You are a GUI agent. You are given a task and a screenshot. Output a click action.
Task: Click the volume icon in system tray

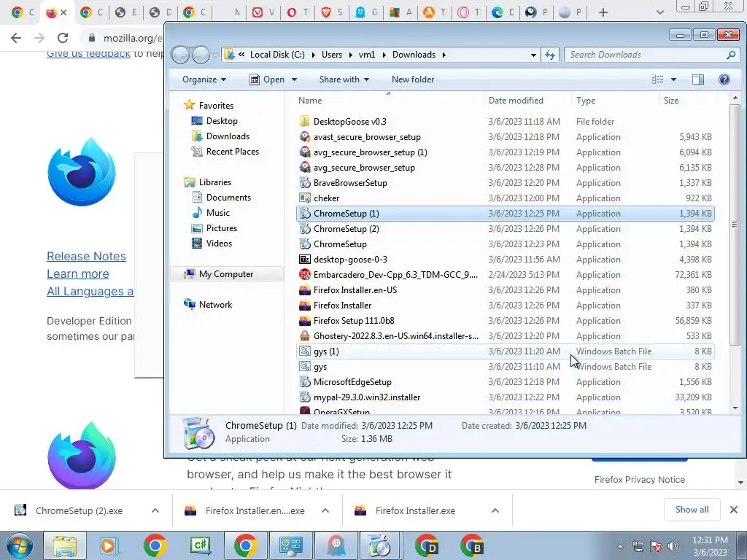pos(673,545)
